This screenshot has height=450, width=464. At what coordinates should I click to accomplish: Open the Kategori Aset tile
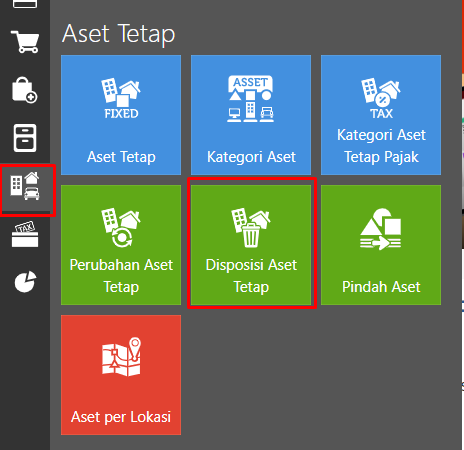(x=251, y=115)
